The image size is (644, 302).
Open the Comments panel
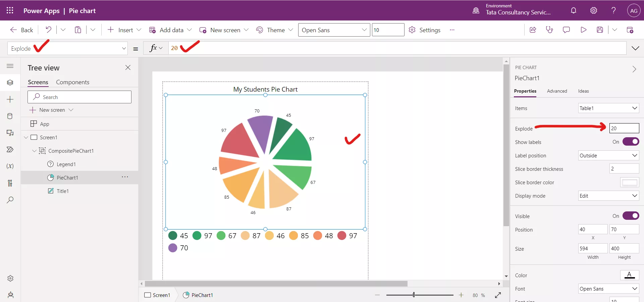click(567, 30)
